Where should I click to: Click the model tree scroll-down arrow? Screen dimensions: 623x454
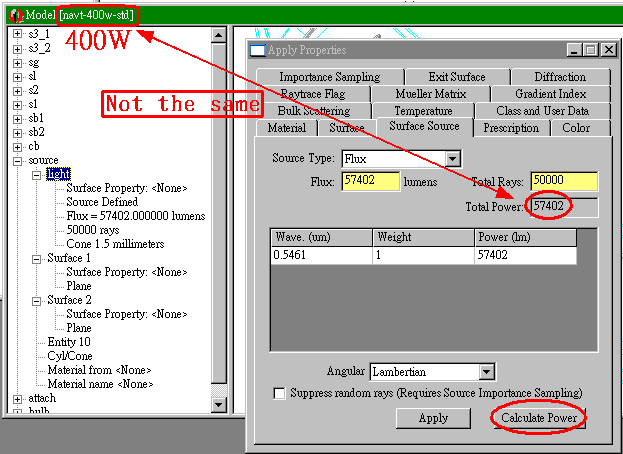pyautogui.click(x=219, y=405)
